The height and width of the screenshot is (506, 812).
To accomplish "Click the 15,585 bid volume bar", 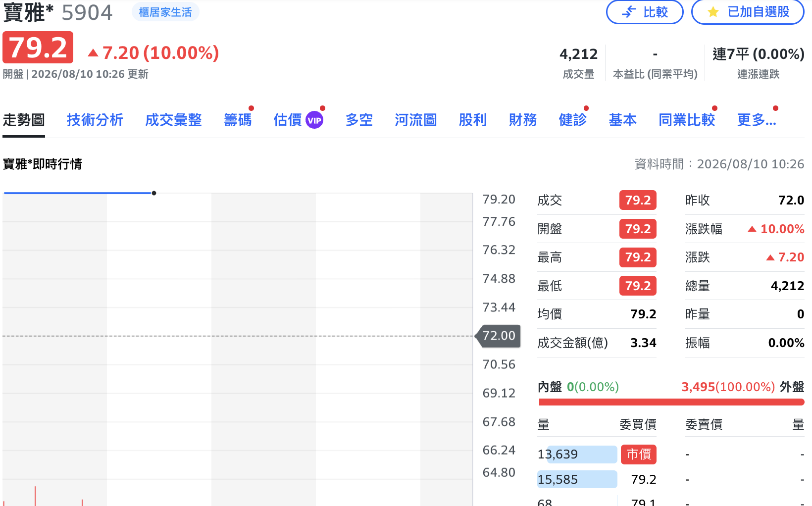I will click(577, 479).
